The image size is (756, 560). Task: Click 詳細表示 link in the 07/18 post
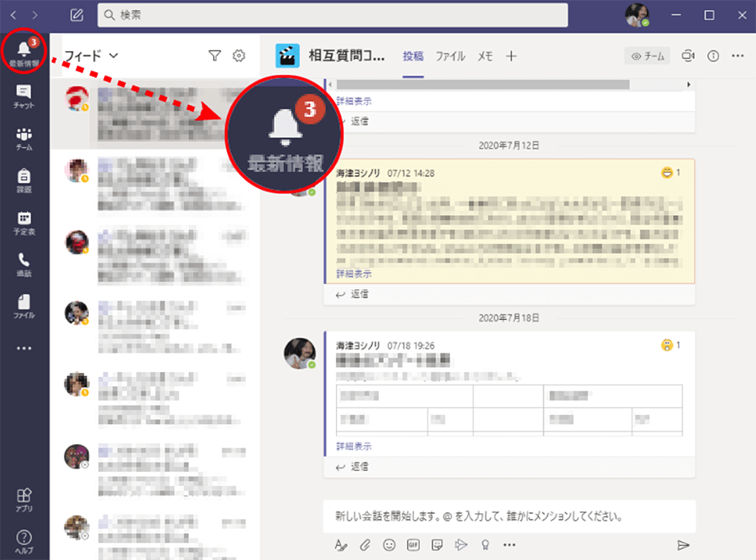point(354,447)
